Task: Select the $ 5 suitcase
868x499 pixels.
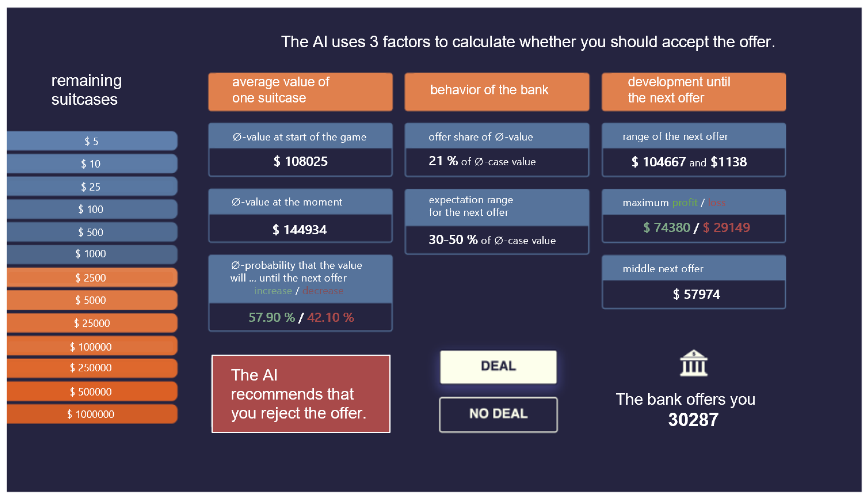Action: 91,141
